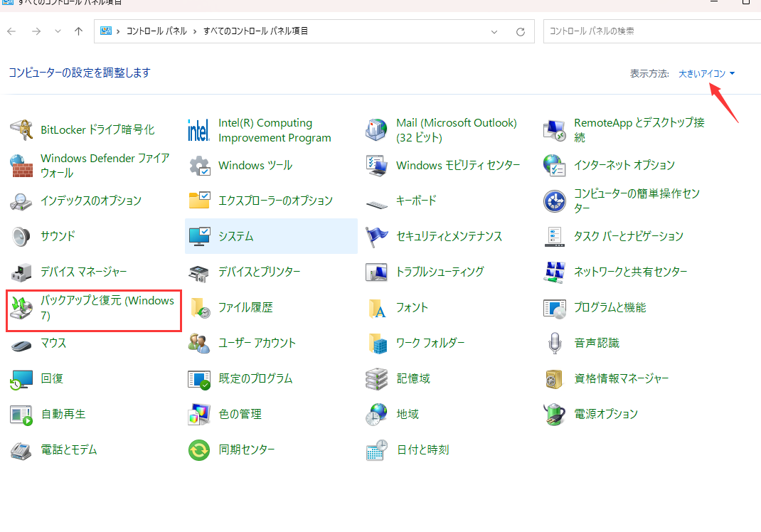
Task: Open the システム link
Action: click(x=236, y=236)
